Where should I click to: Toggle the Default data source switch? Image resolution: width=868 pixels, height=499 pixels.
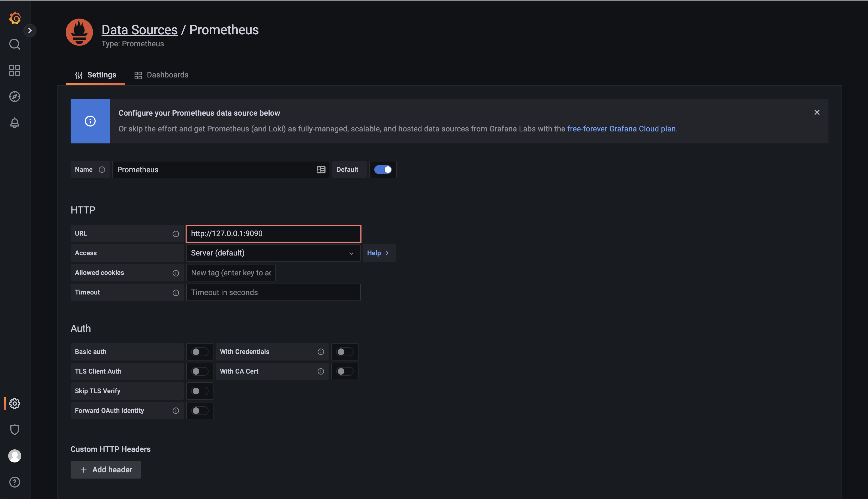tap(383, 170)
